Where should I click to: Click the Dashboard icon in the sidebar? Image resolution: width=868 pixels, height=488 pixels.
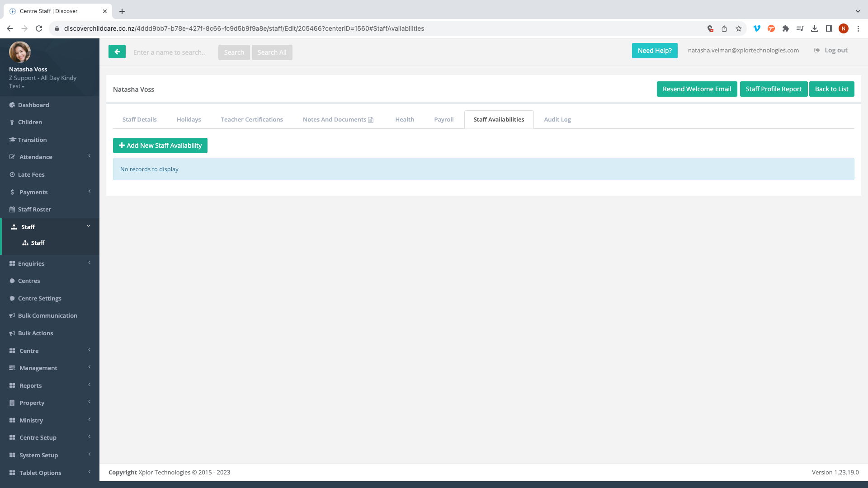12,105
